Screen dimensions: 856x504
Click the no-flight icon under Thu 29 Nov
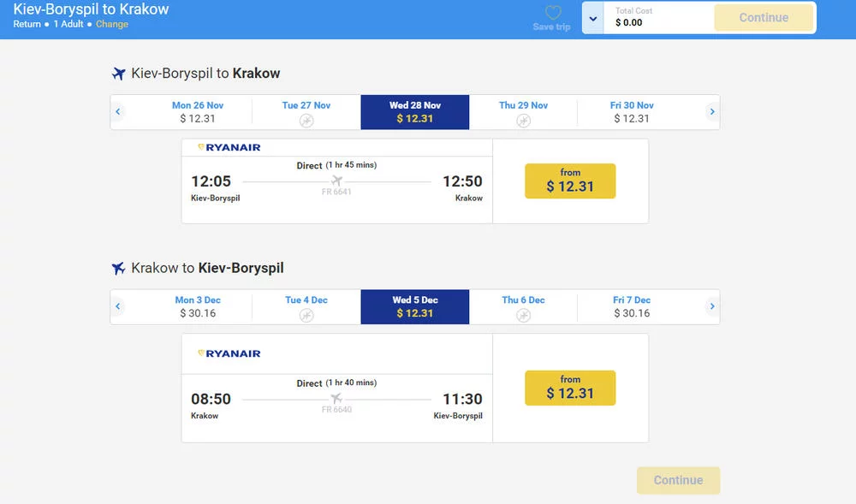coord(523,121)
